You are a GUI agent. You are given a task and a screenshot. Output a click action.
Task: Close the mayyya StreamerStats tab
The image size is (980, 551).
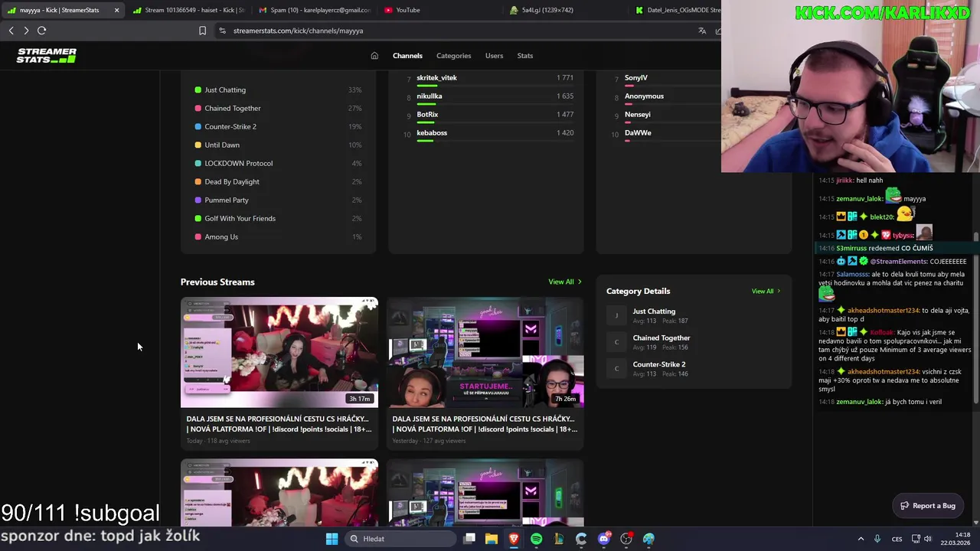116,10
